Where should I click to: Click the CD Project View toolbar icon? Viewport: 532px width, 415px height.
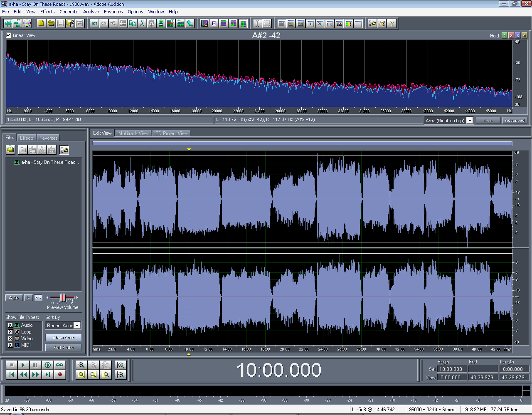(x=27, y=24)
